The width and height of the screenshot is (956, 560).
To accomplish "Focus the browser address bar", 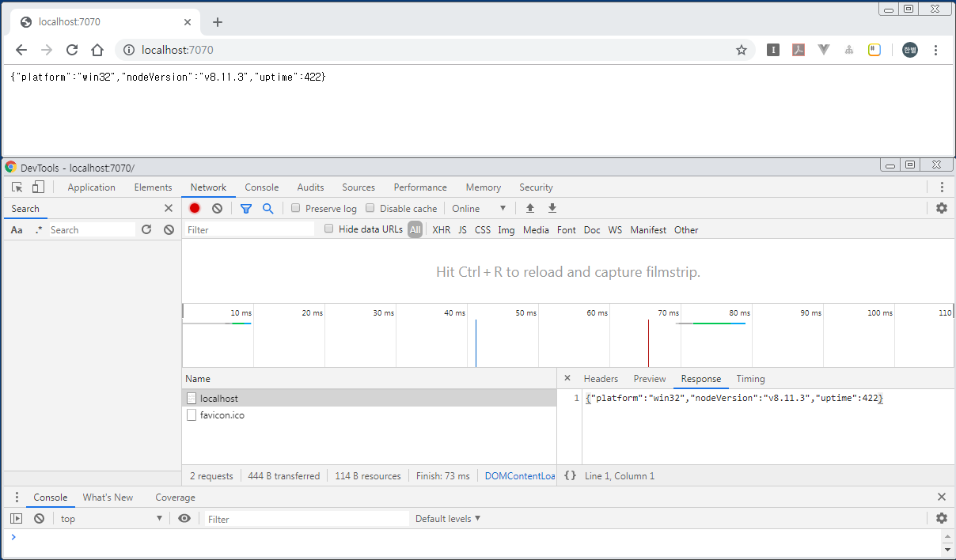I will (434, 50).
